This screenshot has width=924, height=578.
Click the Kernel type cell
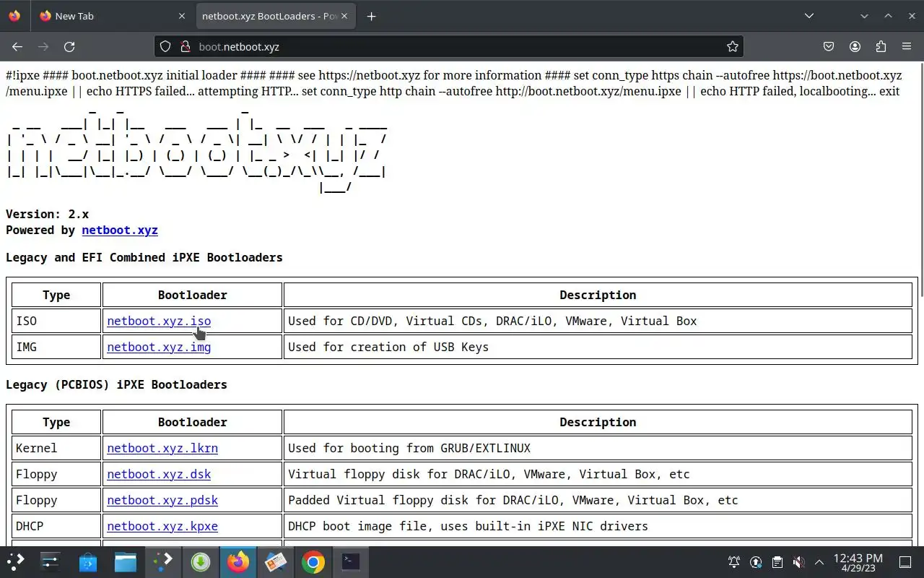[56, 448]
